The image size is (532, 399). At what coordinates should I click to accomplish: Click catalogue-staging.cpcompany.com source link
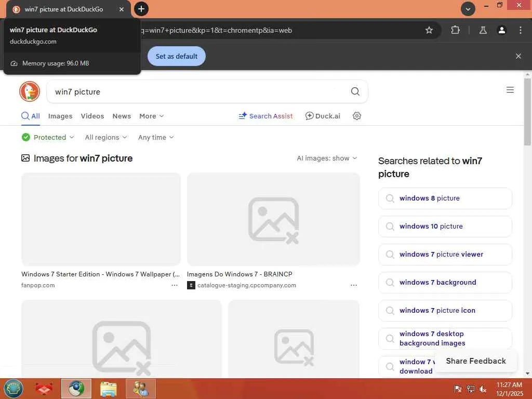247,285
